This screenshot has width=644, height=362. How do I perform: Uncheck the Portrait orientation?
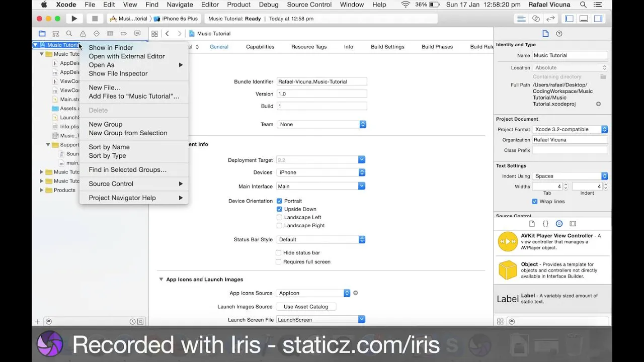pyautogui.click(x=279, y=201)
